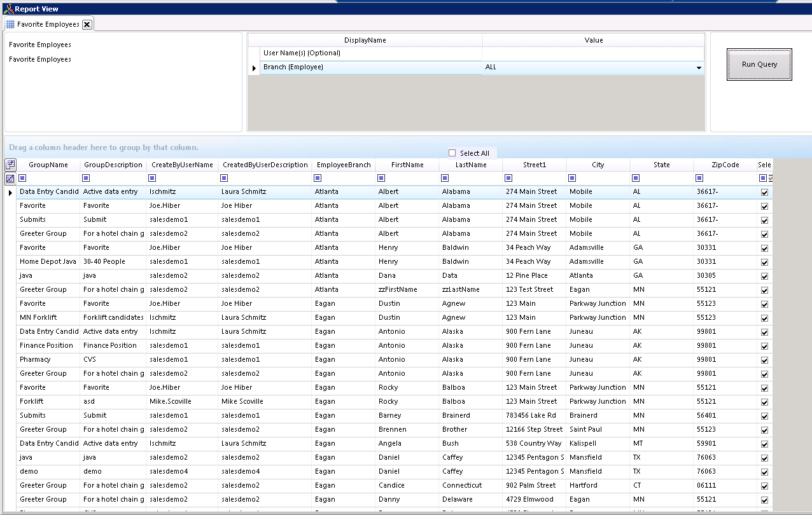Uncheck the zzFirstName zzLastName row checkbox
The height and width of the screenshot is (515, 812).
pos(764,290)
